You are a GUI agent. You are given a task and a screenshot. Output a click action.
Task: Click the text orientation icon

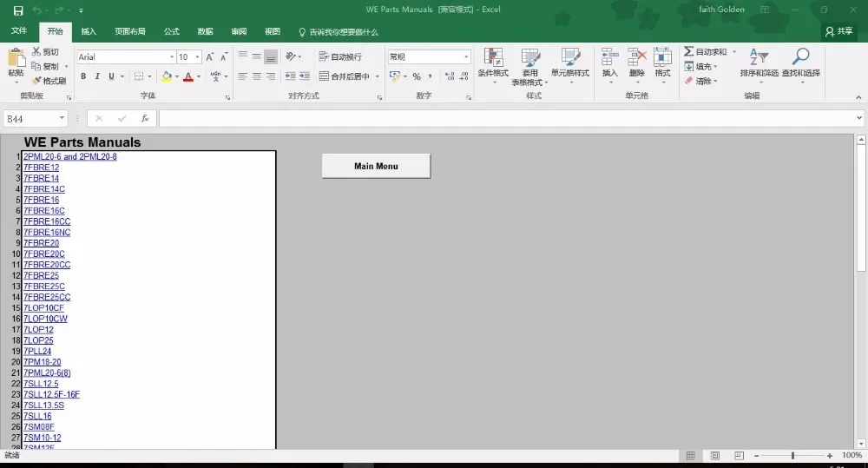pyautogui.click(x=291, y=56)
